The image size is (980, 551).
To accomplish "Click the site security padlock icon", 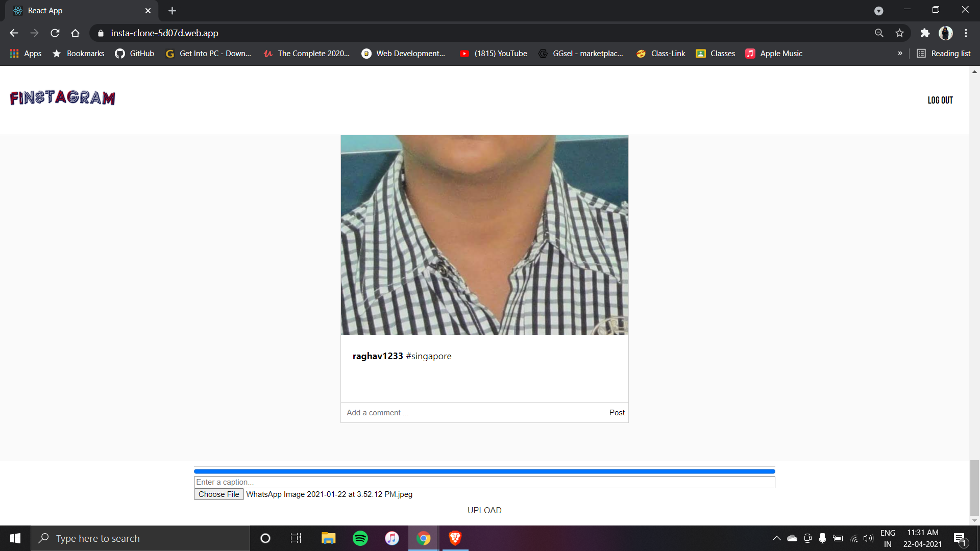I will pyautogui.click(x=101, y=33).
